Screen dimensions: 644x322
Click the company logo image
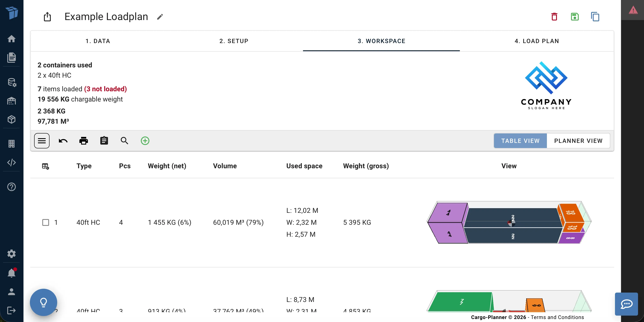[546, 86]
